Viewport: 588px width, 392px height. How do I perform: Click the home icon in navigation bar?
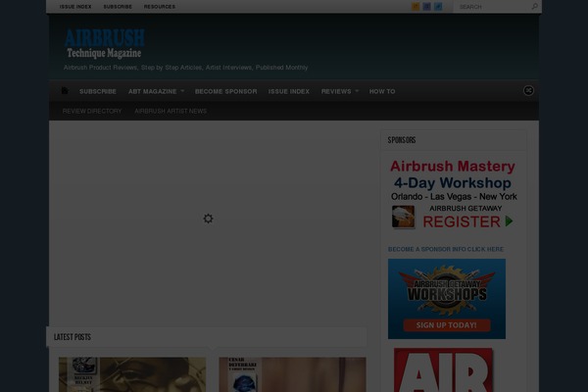pyautogui.click(x=65, y=91)
